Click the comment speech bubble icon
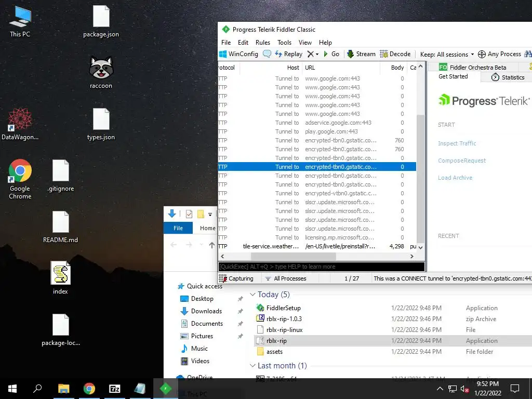The image size is (532, 399). [x=267, y=54]
